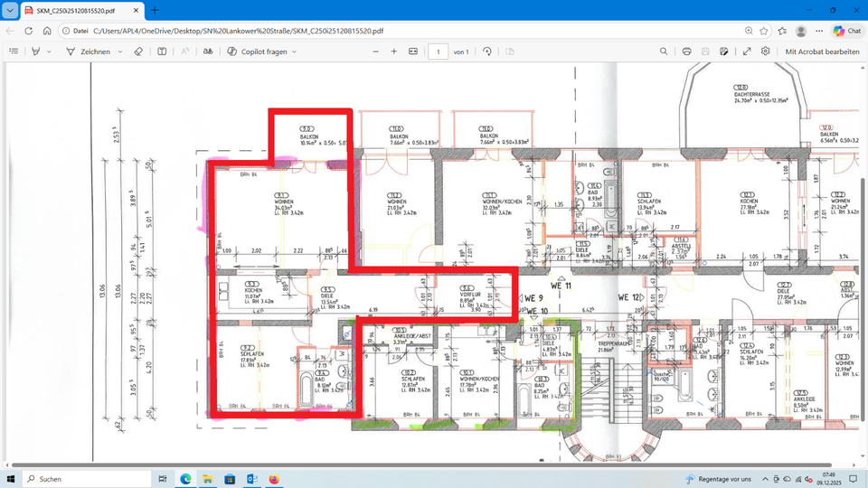This screenshot has height=488, width=868.
Task: Enter full screen view of PDF
Action: (x=747, y=52)
